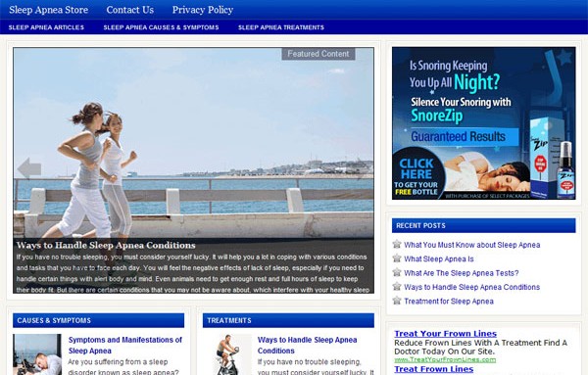The height and width of the screenshot is (375, 588).
Task: Open www.TreatYourFrownLines.com green URL
Action: point(445,359)
